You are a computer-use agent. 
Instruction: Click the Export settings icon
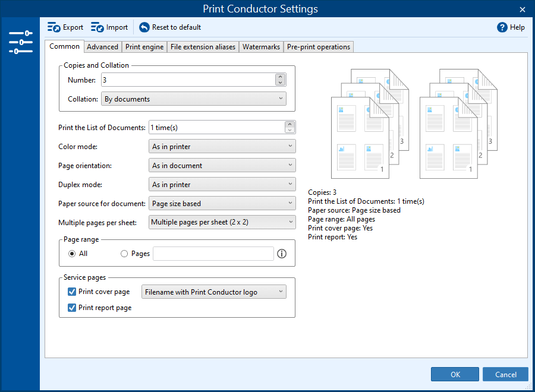pyautogui.click(x=54, y=27)
